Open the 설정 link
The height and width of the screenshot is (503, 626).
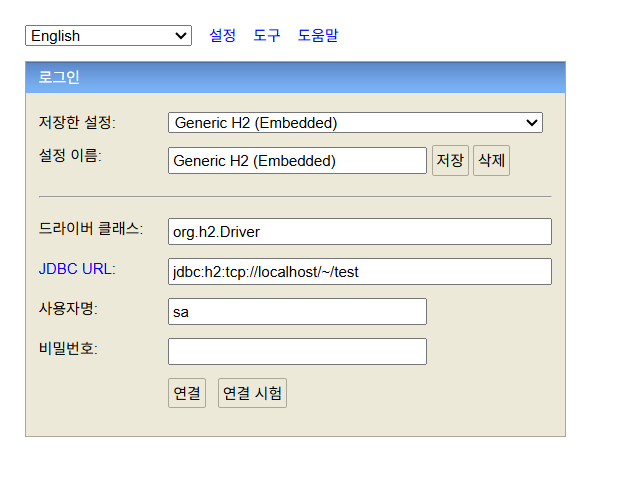coord(222,36)
